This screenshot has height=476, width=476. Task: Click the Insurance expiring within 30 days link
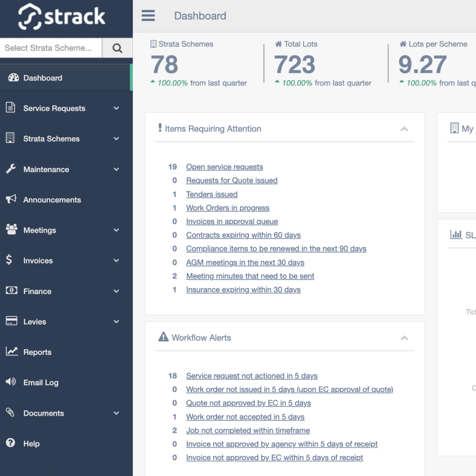(244, 290)
